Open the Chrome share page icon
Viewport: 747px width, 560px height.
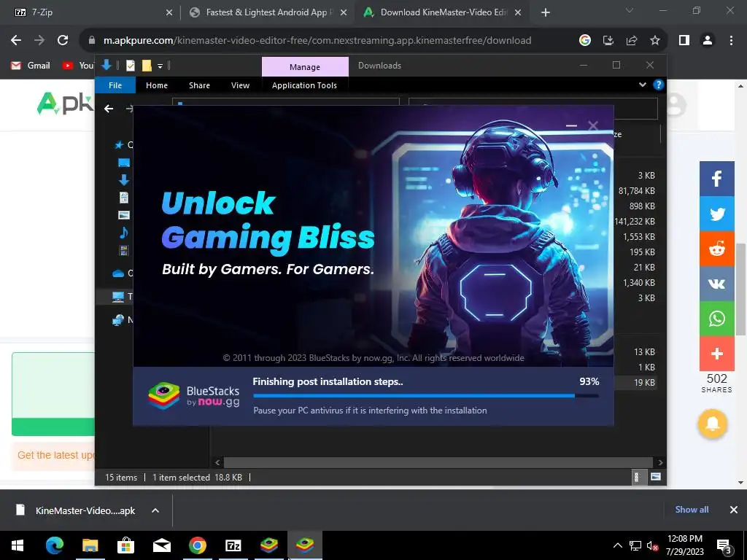point(632,41)
